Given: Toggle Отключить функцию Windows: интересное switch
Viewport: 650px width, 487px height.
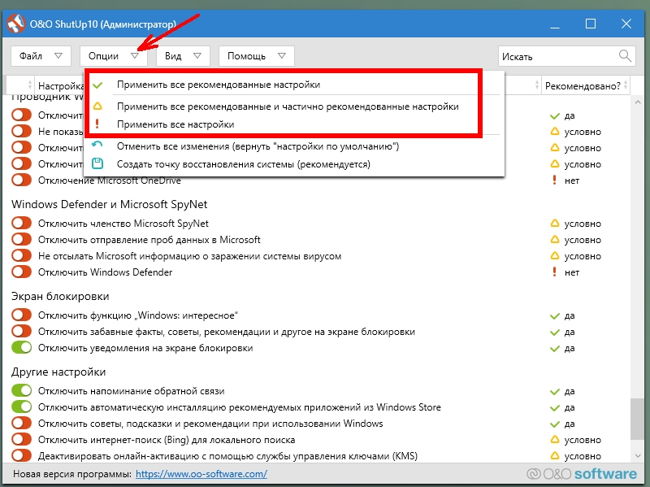Looking at the screenshot, I should click(22, 315).
